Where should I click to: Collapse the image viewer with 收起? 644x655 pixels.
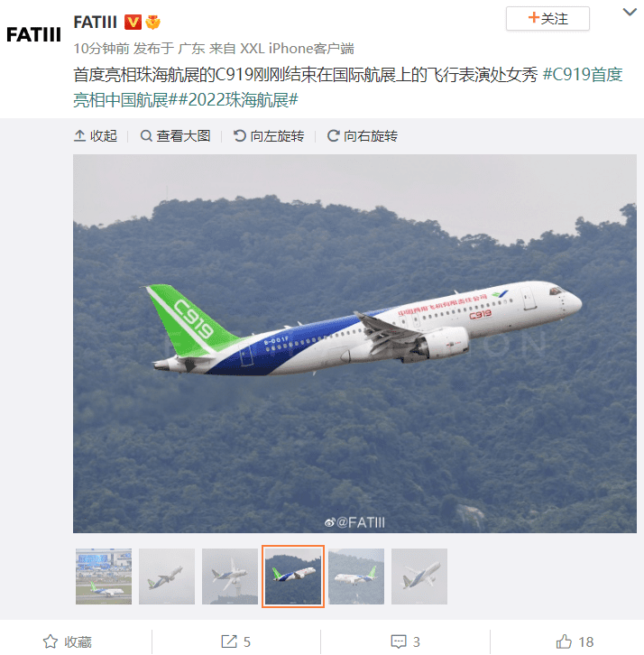(96, 136)
